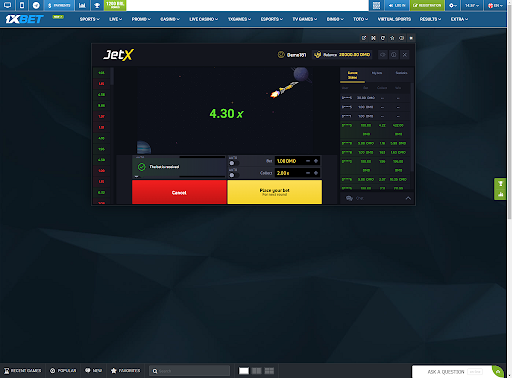Click the yellow Place your bet button

[x=275, y=192]
